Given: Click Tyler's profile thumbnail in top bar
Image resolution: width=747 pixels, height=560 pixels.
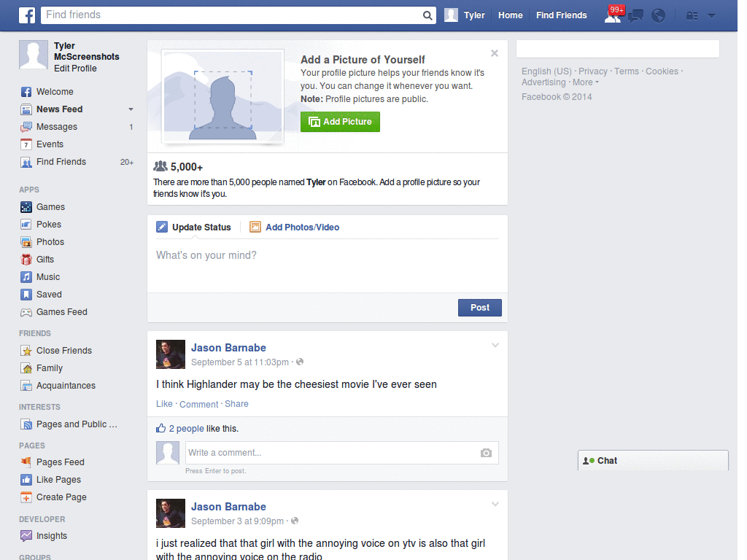Looking at the screenshot, I should click(451, 15).
